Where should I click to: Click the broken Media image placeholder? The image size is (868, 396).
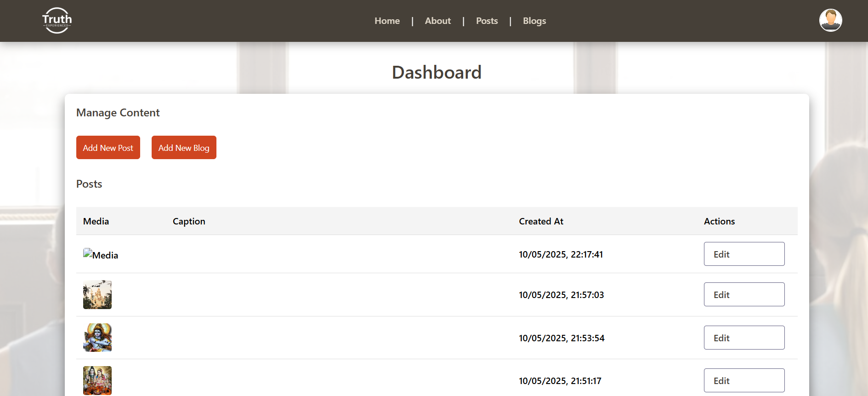click(100, 254)
